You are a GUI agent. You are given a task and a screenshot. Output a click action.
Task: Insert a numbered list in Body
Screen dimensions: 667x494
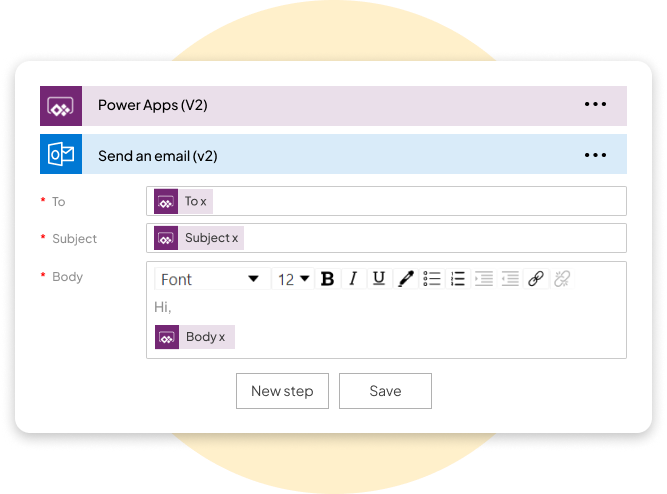pyautogui.click(x=458, y=279)
